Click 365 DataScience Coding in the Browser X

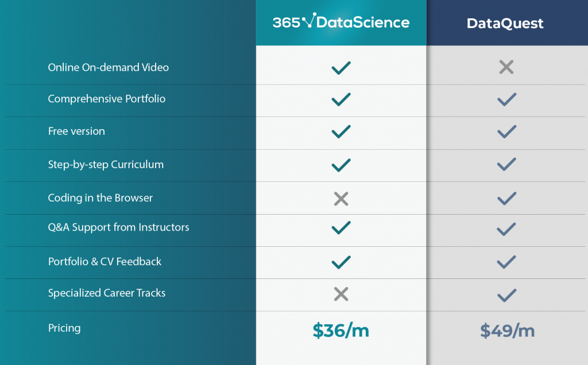[x=341, y=199]
